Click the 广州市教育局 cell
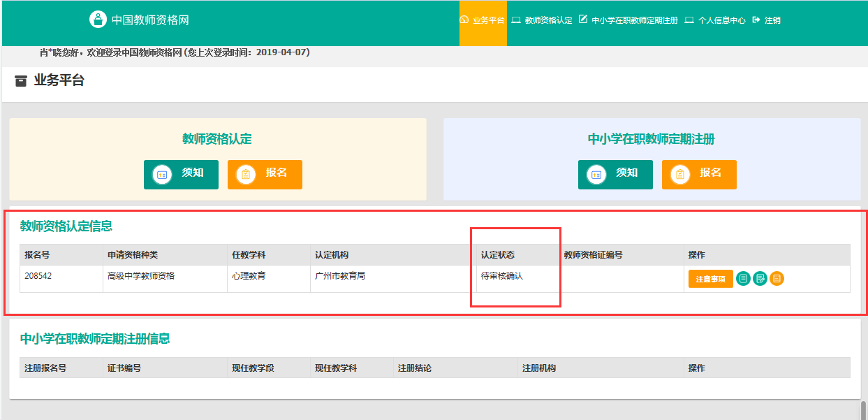 (340, 276)
